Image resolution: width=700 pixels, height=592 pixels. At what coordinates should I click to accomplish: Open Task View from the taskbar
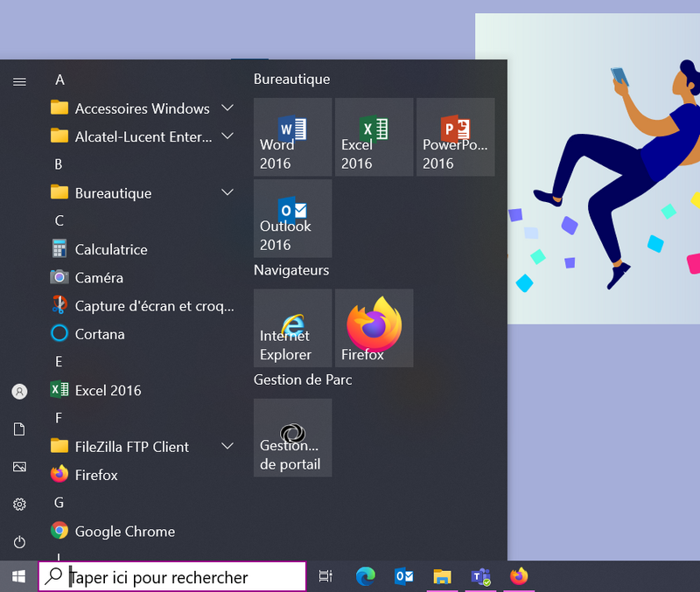tap(325, 576)
